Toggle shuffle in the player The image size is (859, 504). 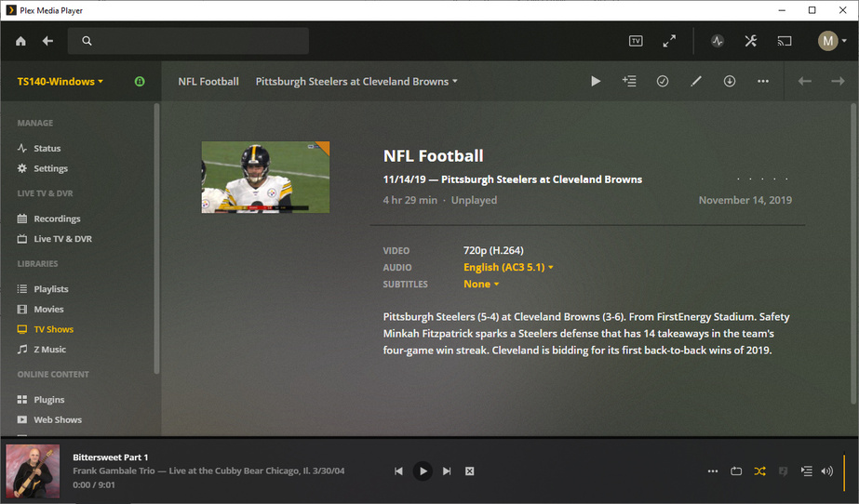coord(759,471)
